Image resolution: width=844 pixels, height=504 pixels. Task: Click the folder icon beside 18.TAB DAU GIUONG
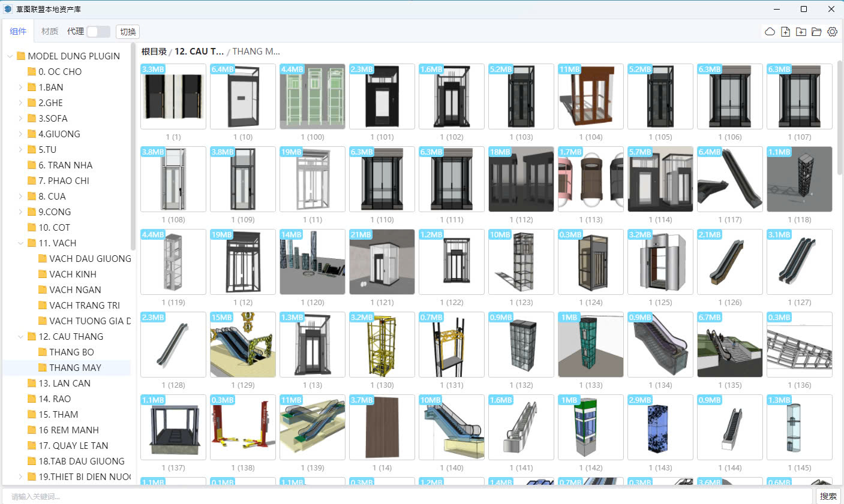point(32,461)
